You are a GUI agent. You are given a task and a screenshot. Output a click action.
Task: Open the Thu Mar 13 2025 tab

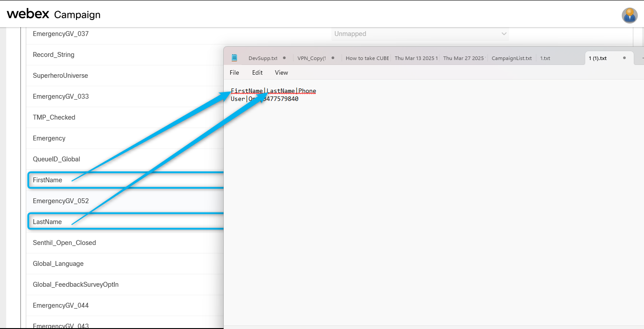(416, 58)
